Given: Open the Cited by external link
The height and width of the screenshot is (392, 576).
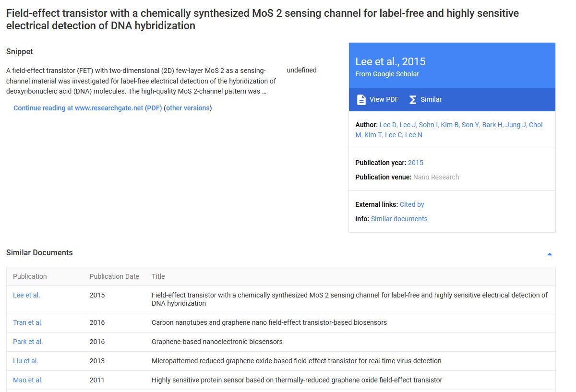Looking at the screenshot, I should click(412, 204).
